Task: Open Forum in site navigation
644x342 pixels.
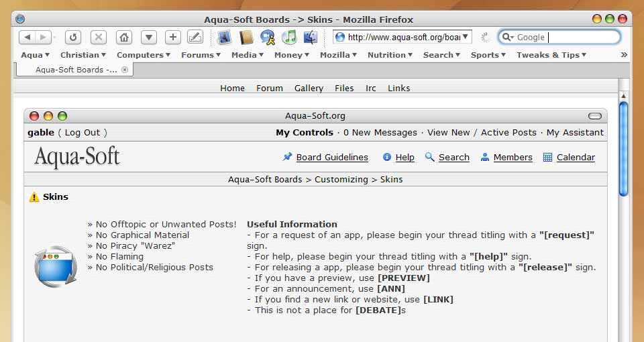Action: 270,89
